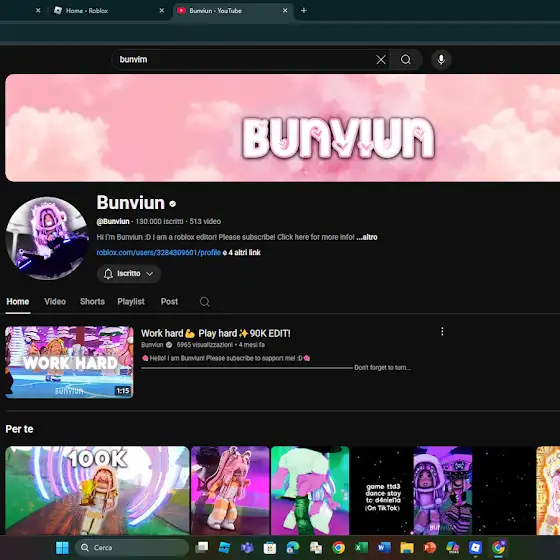This screenshot has width=560, height=560.
Task: Launch Microsoft Teams from the taskbar
Action: [x=247, y=548]
